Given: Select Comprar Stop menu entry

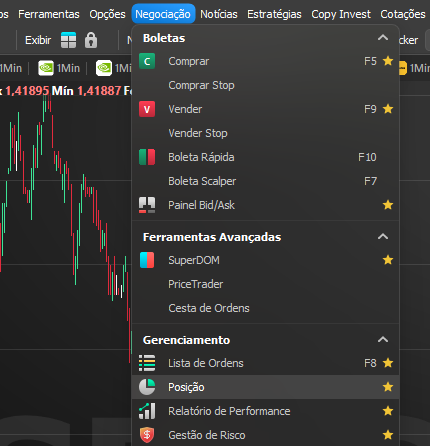Looking at the screenshot, I should pyautogui.click(x=266, y=85).
